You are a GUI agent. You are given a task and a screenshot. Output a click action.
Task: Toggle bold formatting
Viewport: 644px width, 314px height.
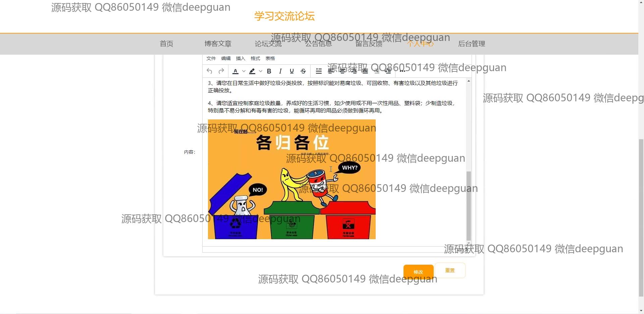pos(269,71)
